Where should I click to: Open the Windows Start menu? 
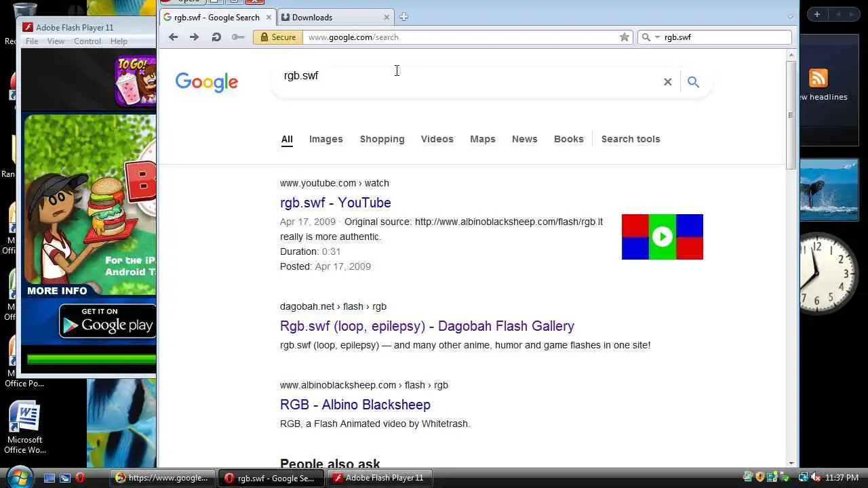click(18, 477)
